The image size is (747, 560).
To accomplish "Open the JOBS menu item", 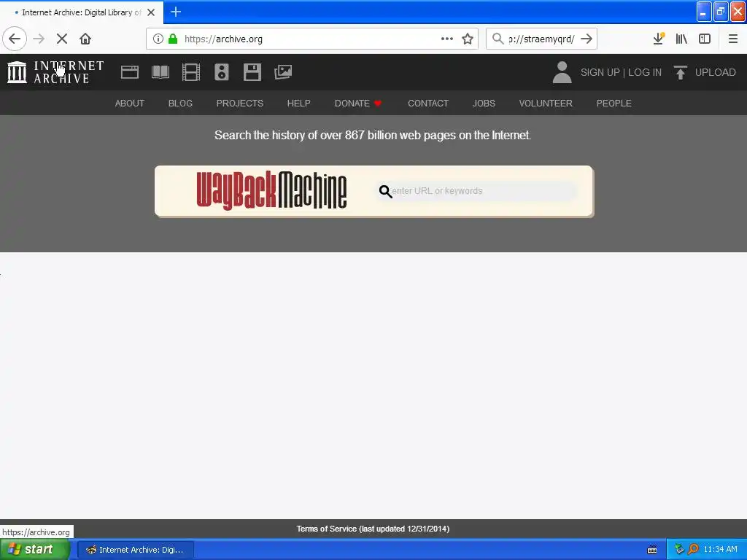I will pos(484,104).
